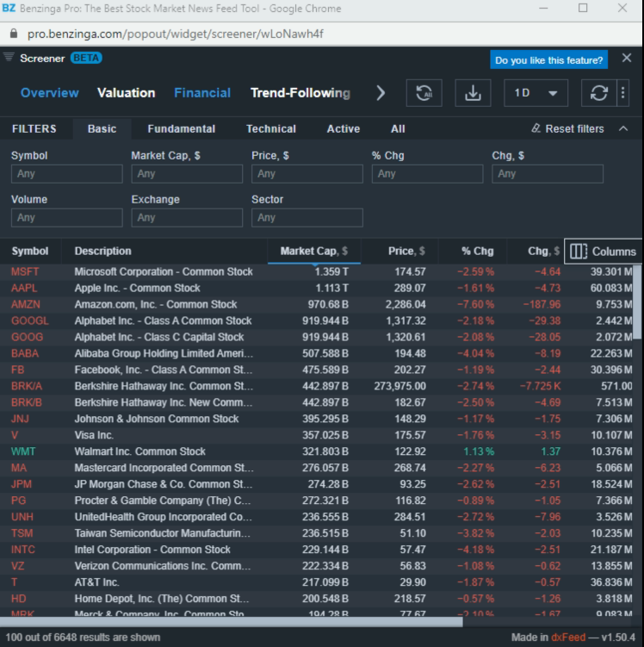Select the Active filters tab

click(343, 128)
